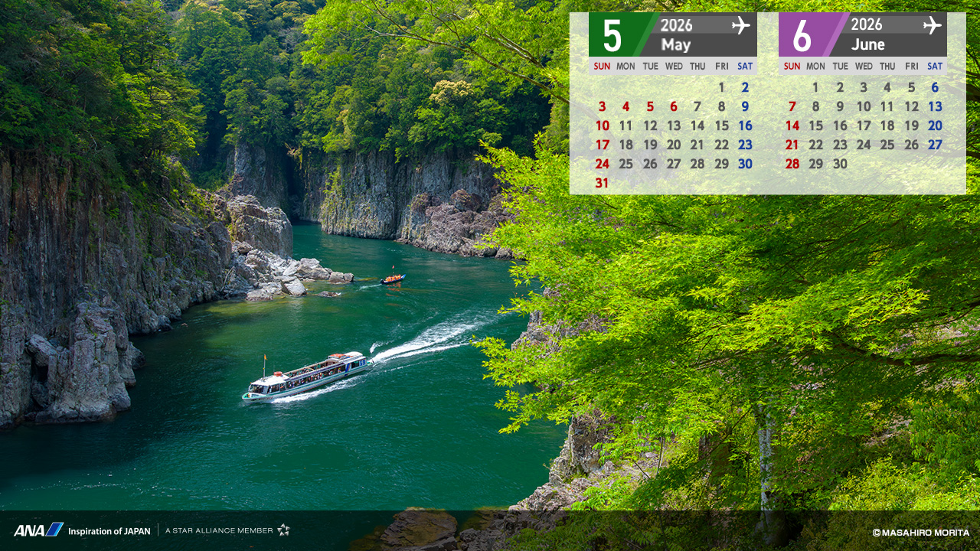Open the 2026 June title label
The height and width of the screenshot is (551, 980).
(867, 34)
